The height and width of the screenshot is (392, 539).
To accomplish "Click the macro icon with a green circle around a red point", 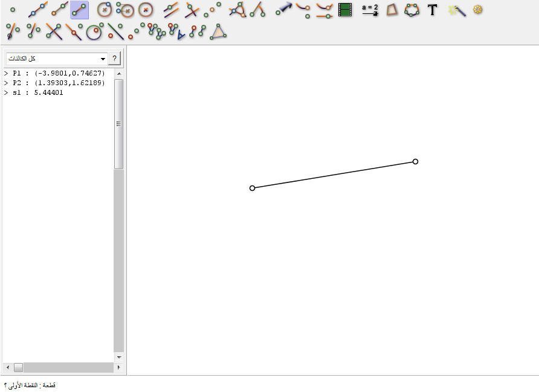I will click(x=94, y=31).
